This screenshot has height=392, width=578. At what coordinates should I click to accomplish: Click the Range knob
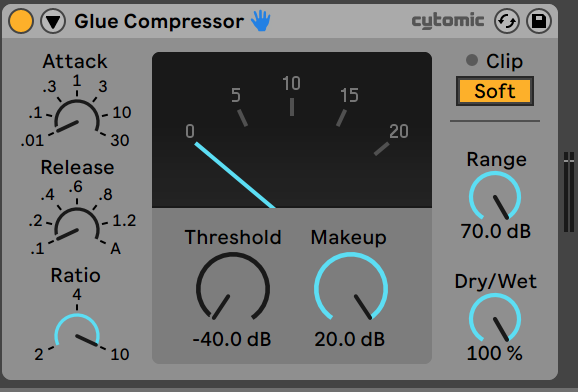click(x=495, y=197)
